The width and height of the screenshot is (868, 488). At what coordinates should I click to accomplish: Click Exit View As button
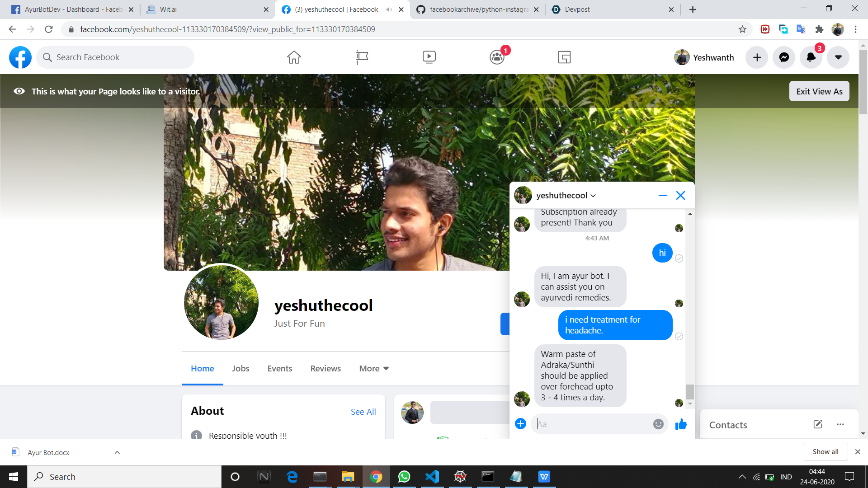[819, 91]
